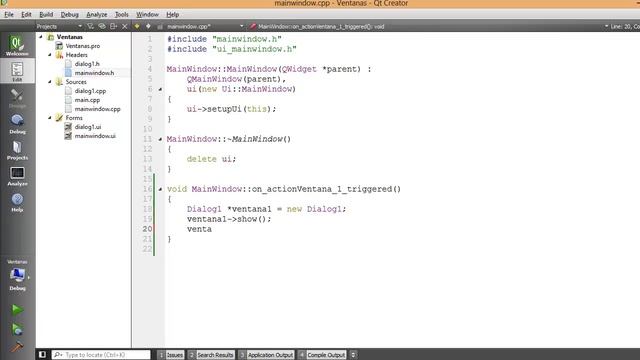Screen dimensions: 640x360
Task: Toggle the left sidebar visibility button
Action: pos(42,354)
